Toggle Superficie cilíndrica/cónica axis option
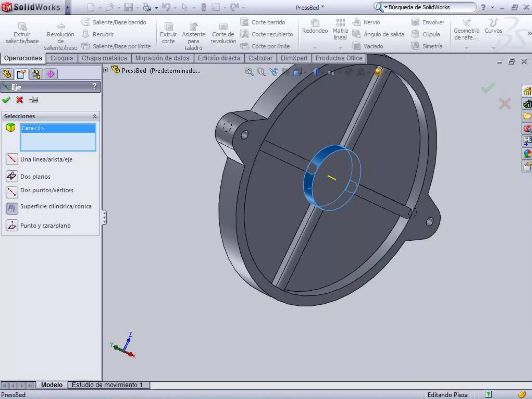This screenshot has height=399, width=532. click(x=12, y=208)
